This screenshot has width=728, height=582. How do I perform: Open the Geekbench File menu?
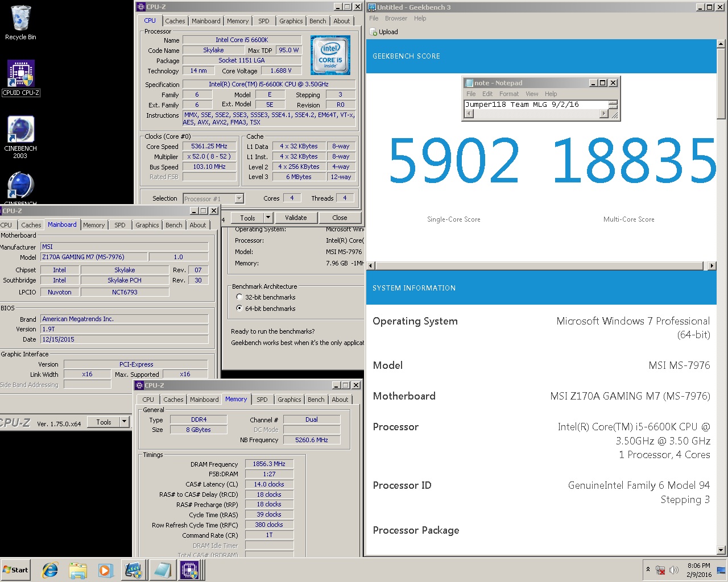click(374, 18)
